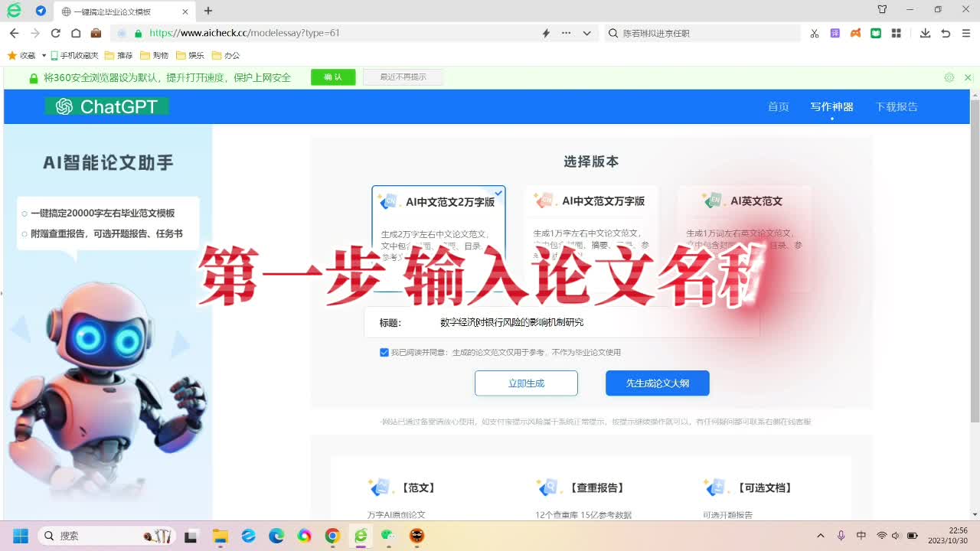Click the browser refresh icon

click(55, 33)
